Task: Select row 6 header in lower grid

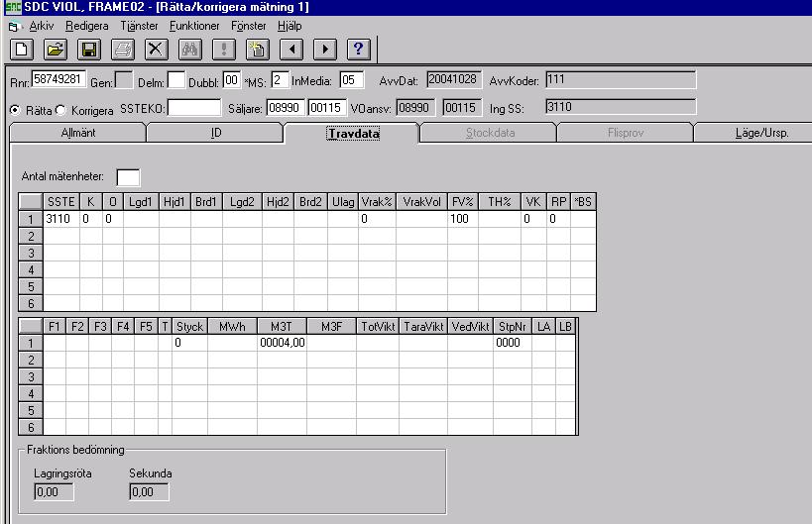Action: (x=31, y=427)
